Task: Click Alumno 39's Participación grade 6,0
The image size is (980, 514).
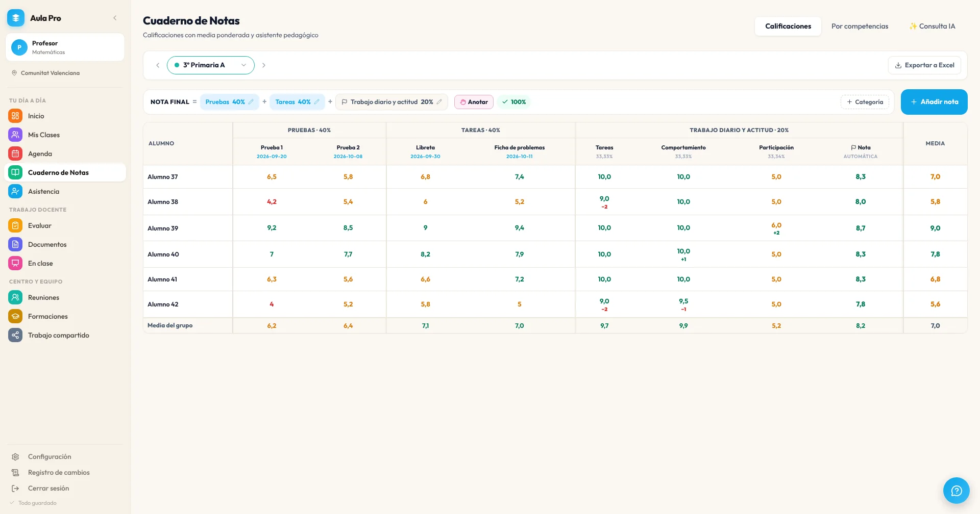Action: pos(776,225)
